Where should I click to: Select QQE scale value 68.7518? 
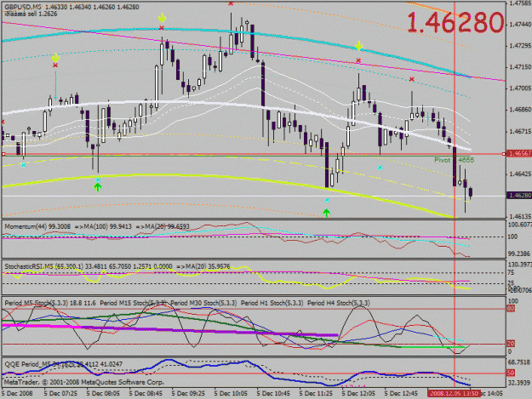tap(519, 362)
